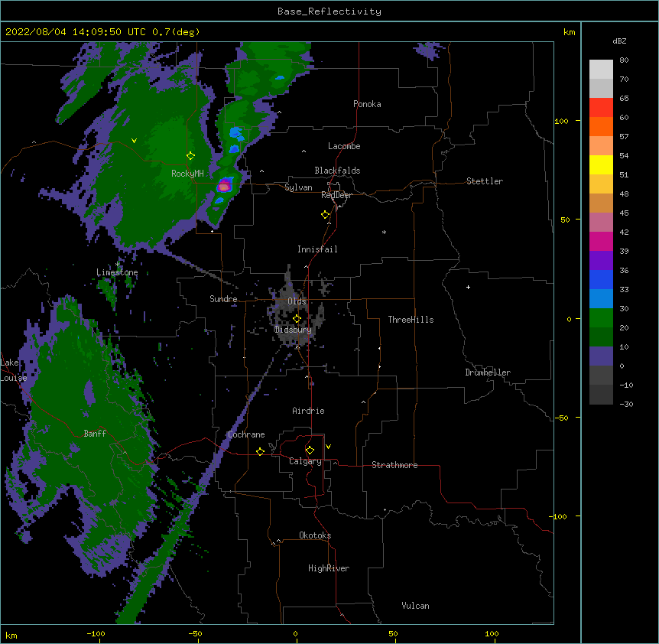Viewport: 659px width, 644px height.
Task: Click the light gray 70-80 dBZ legend swatch
Action: pos(601,70)
